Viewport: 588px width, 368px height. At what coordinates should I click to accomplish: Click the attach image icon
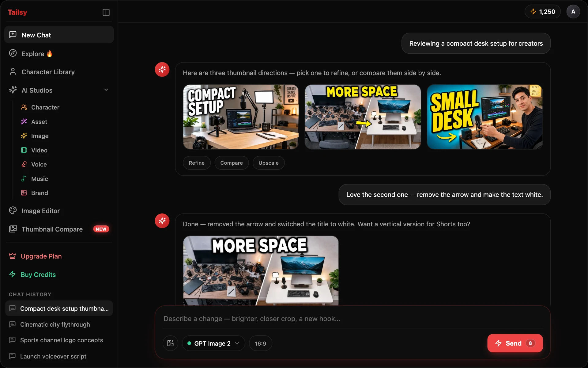click(171, 343)
